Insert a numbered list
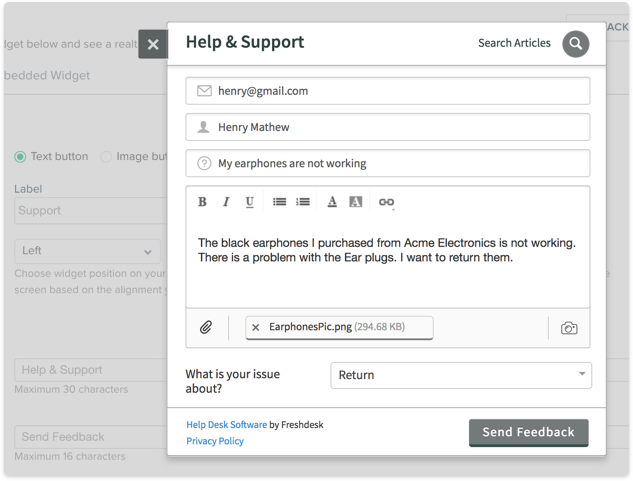The image size is (633, 481). pos(303,202)
